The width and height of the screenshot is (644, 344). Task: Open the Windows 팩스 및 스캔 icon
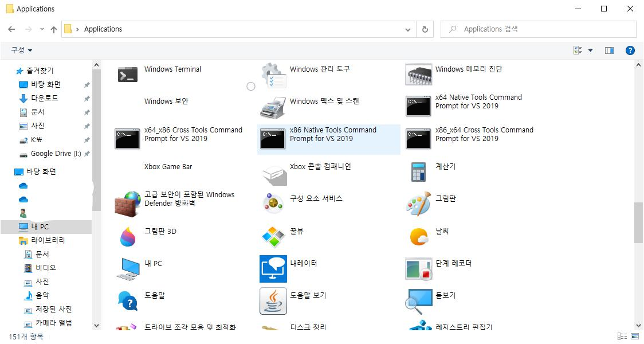click(x=273, y=108)
